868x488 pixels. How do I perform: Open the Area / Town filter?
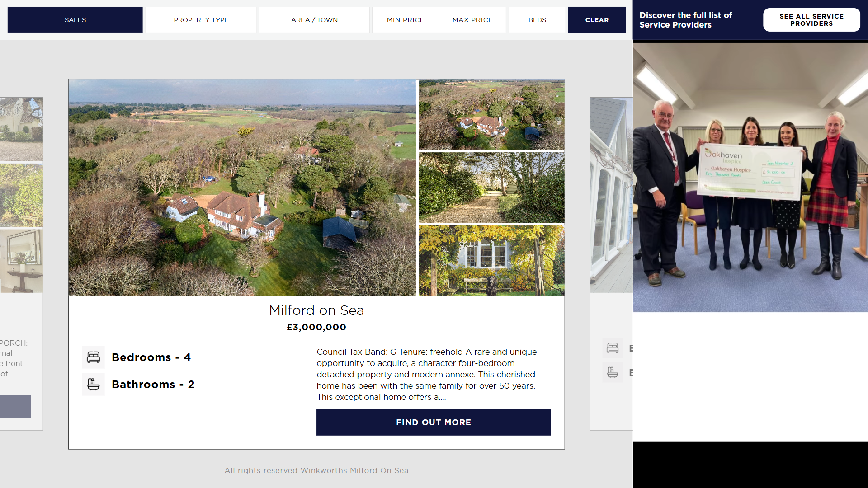[x=314, y=20]
